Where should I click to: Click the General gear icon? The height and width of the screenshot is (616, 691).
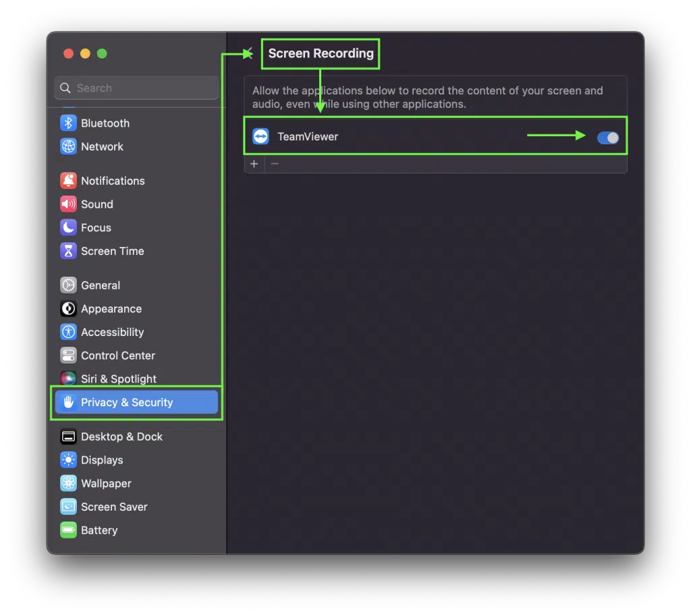coord(68,285)
